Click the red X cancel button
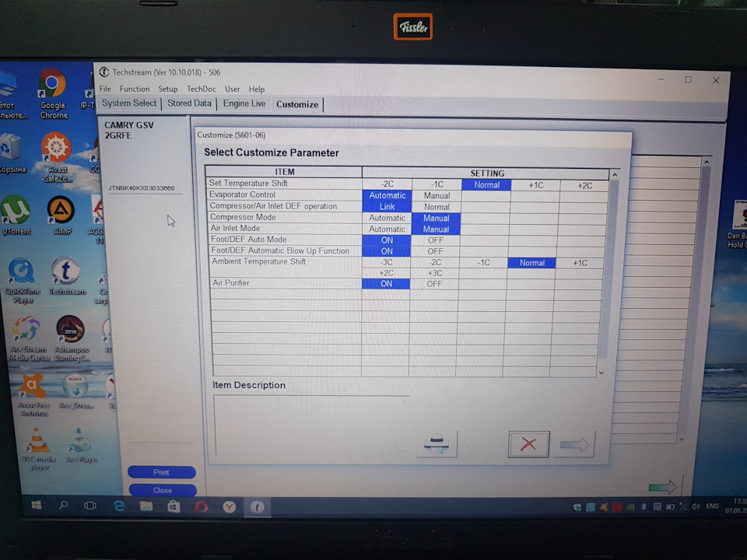The width and height of the screenshot is (747, 560). click(x=528, y=444)
